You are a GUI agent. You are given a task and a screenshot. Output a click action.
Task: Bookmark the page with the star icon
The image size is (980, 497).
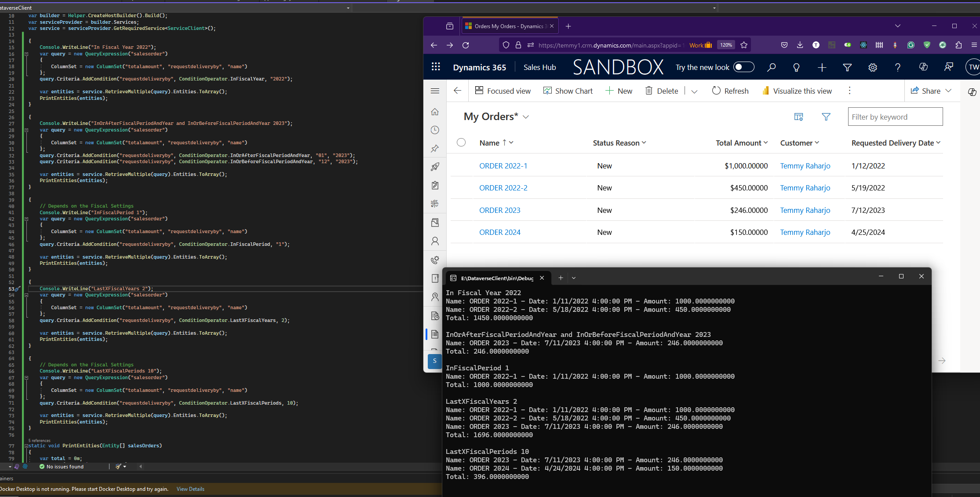coord(744,45)
